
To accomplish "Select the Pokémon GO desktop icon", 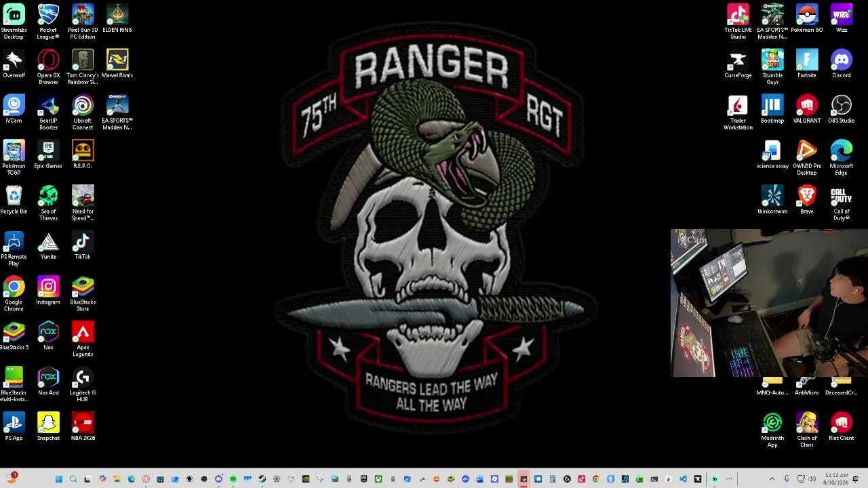I will pyautogui.click(x=807, y=19).
